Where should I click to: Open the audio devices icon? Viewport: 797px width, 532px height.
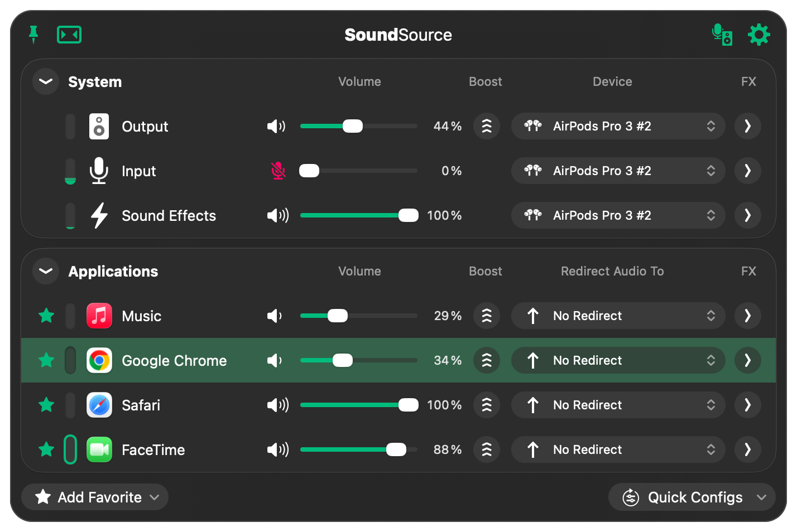[x=722, y=35]
